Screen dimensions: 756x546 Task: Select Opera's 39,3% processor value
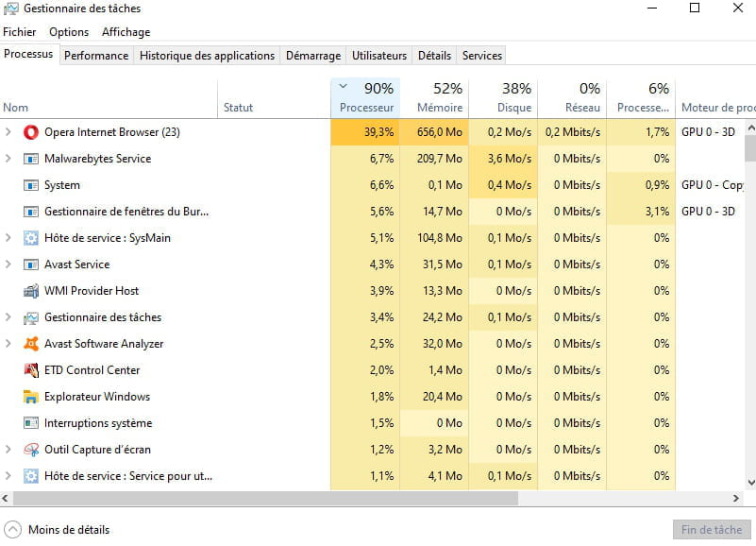[365, 132]
